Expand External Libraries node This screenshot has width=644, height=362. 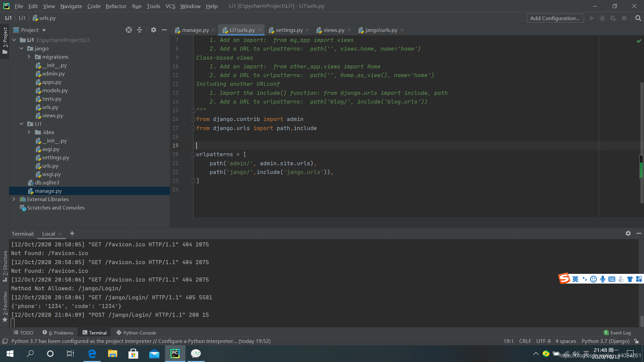click(x=14, y=199)
